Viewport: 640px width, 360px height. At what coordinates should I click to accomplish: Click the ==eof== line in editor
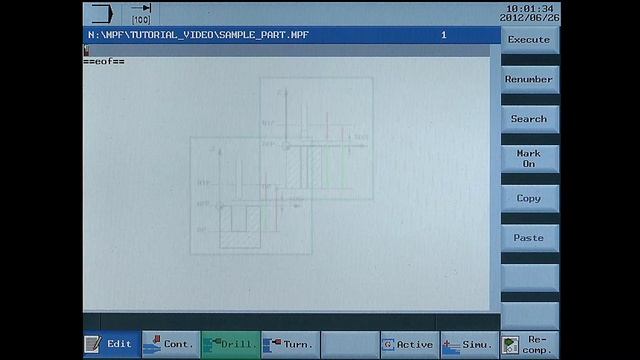pyautogui.click(x=104, y=62)
